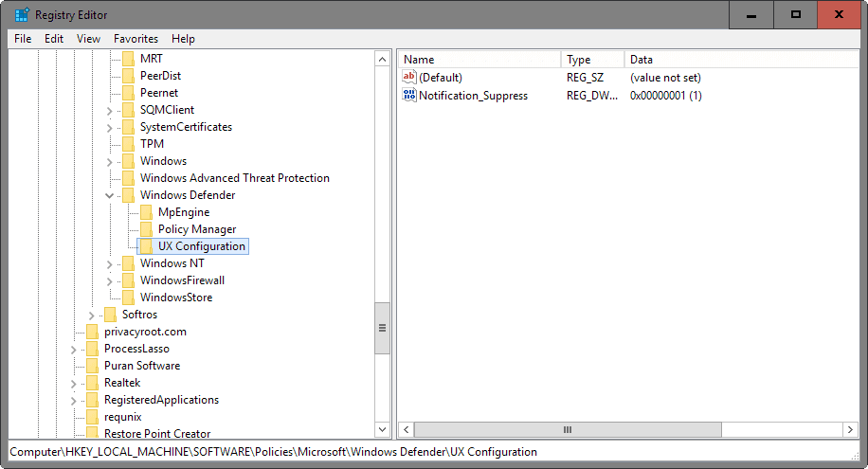Sort values by the Data column header
Screen dimensions: 868x469
click(x=742, y=60)
